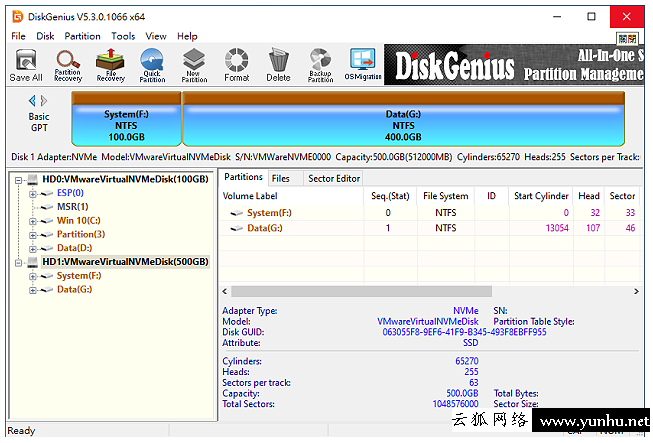Click the DiskGenius app icon in title bar
The height and width of the screenshot is (443, 653).
pyautogui.click(x=17, y=17)
